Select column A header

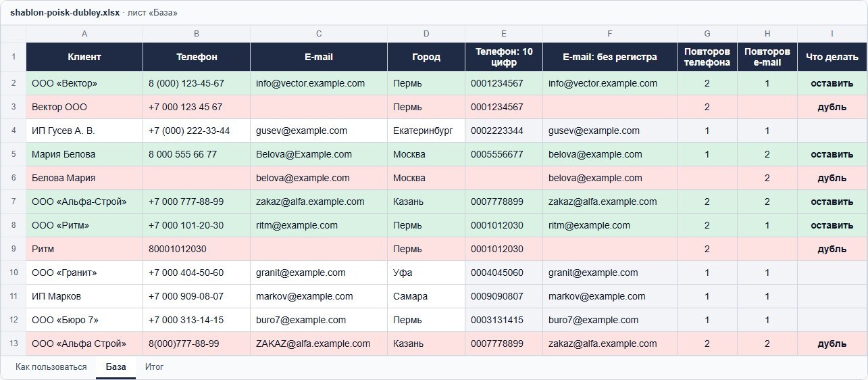[x=84, y=34]
